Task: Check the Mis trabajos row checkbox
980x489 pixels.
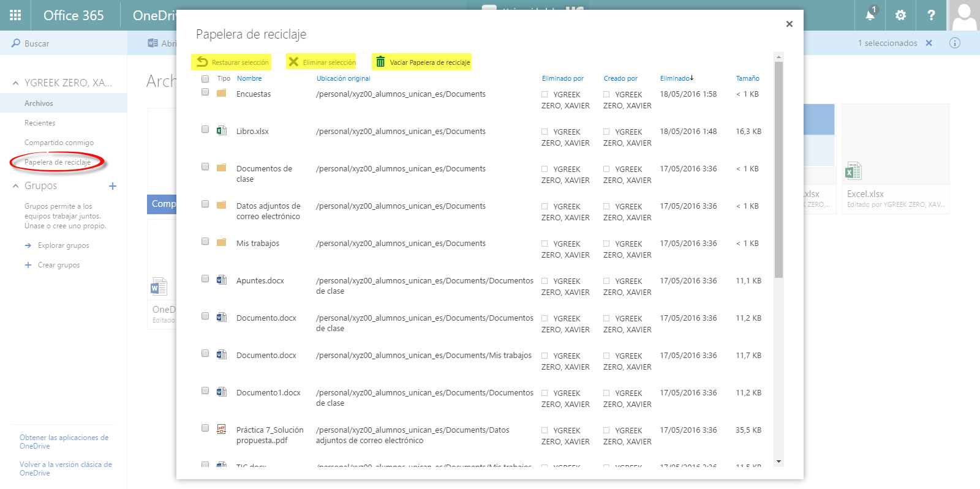Action: coord(205,242)
